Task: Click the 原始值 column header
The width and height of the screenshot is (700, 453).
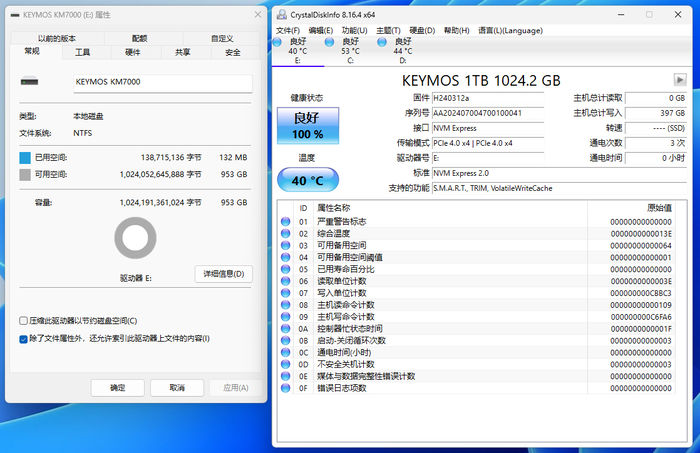Action: (659, 208)
